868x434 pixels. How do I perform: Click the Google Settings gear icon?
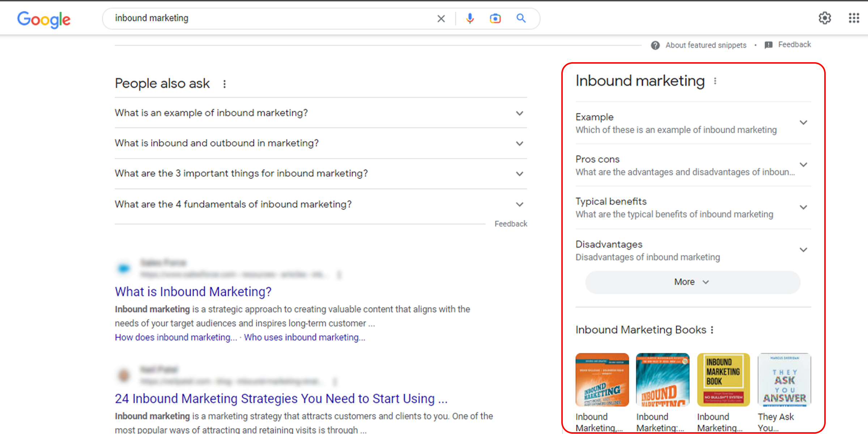(x=825, y=18)
